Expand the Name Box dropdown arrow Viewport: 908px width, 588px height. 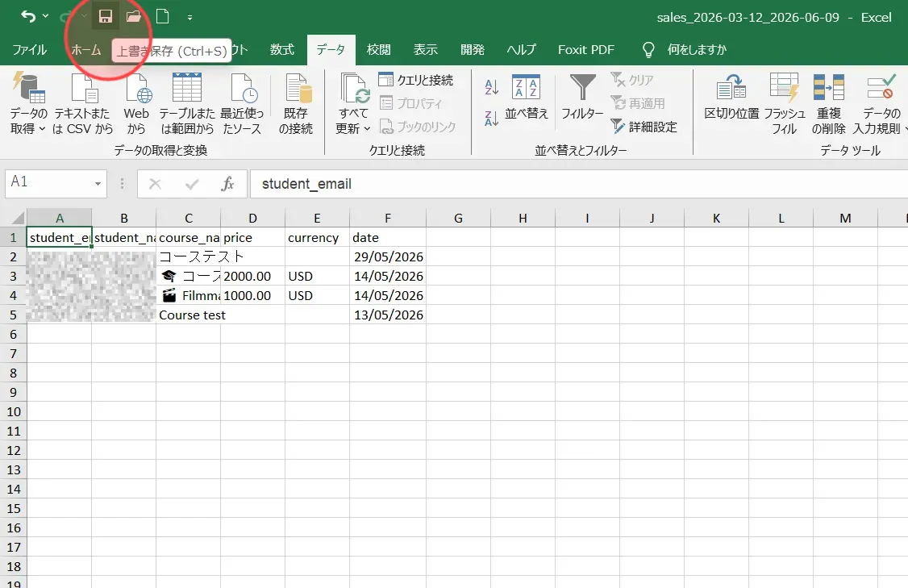(x=98, y=184)
